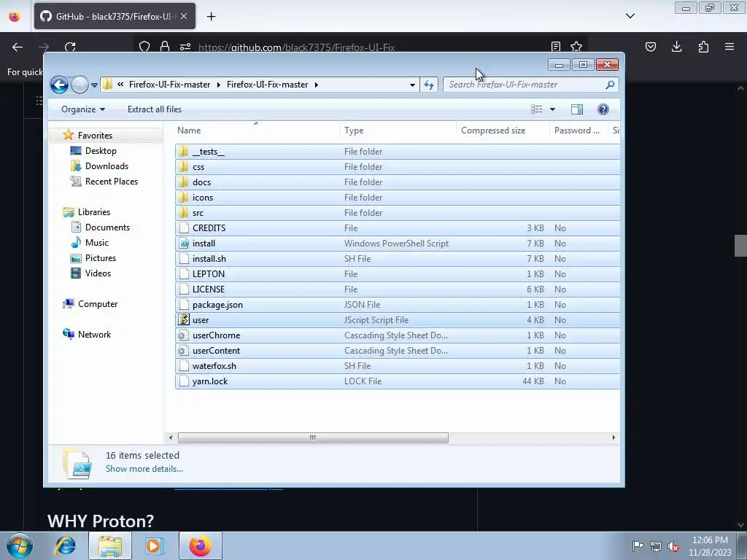The height and width of the screenshot is (560, 747).
Task: Click the search magnifier icon in Explorer
Action: pyautogui.click(x=610, y=85)
